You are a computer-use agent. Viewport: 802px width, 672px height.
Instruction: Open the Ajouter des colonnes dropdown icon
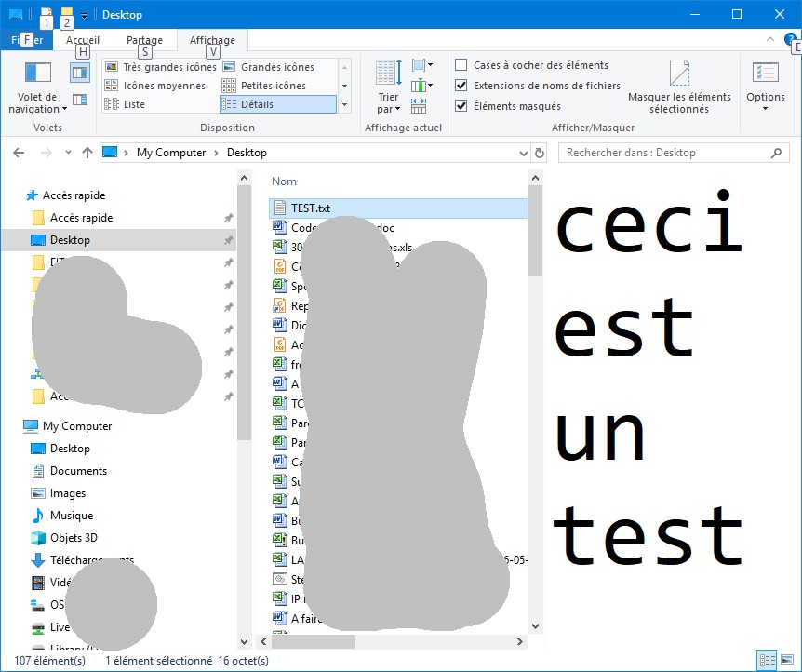point(422,85)
